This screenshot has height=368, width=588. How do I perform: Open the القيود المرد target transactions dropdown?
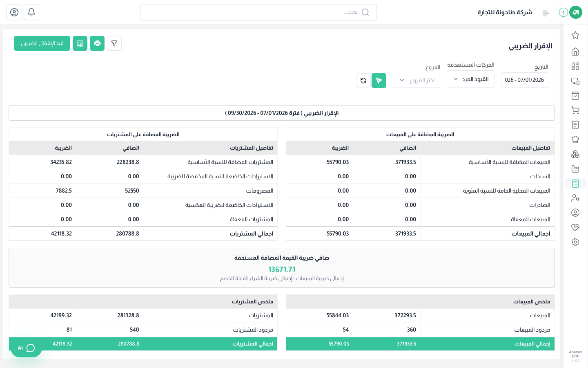pyautogui.click(x=470, y=79)
